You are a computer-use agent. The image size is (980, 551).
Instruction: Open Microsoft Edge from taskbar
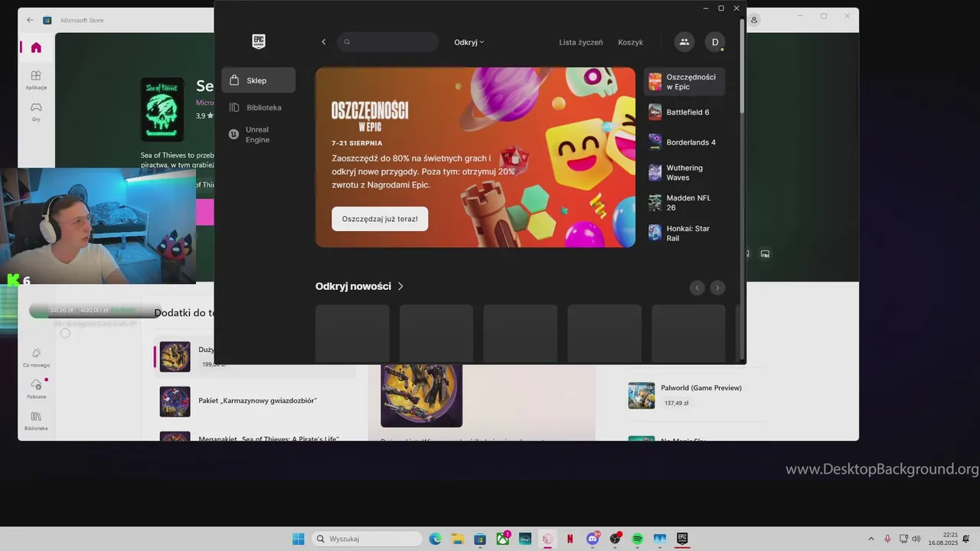(x=435, y=539)
